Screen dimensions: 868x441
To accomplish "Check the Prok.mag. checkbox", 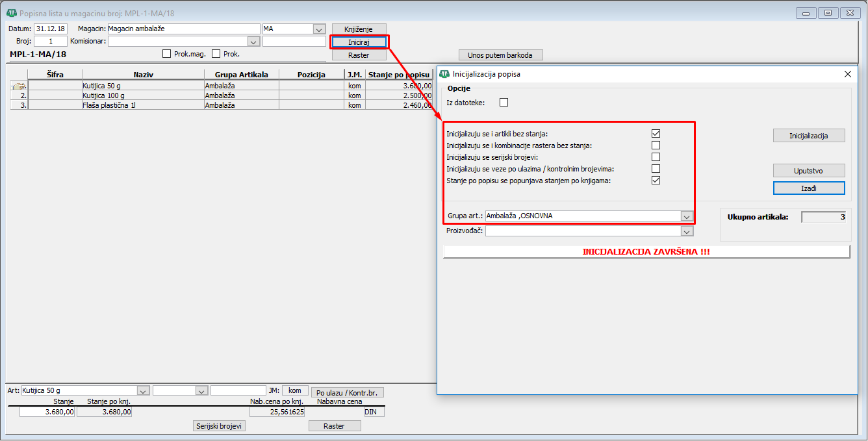I will (x=166, y=54).
